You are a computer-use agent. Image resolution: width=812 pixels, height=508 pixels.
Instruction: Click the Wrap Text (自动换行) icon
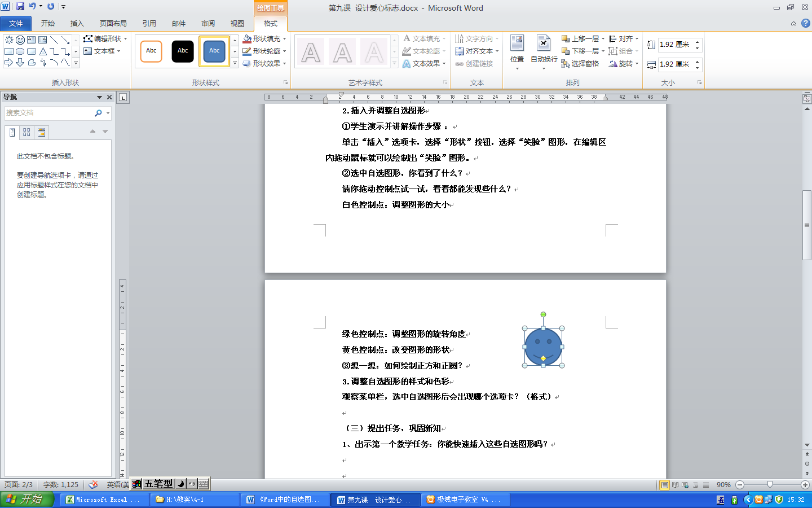(544, 49)
